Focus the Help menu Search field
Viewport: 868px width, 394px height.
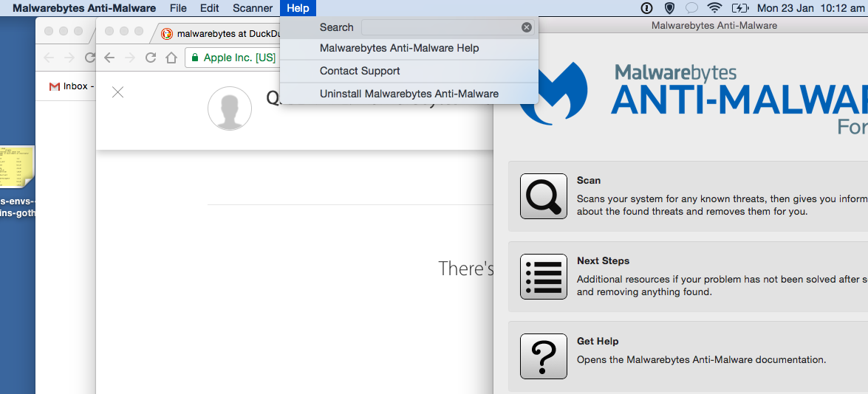coord(447,27)
